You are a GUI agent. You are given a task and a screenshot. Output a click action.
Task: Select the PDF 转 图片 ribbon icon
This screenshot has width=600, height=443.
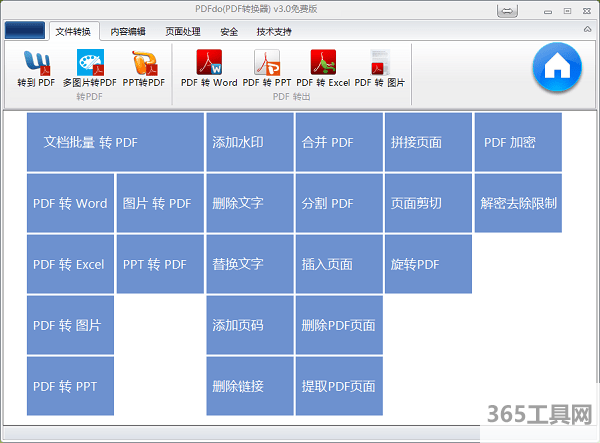380,68
